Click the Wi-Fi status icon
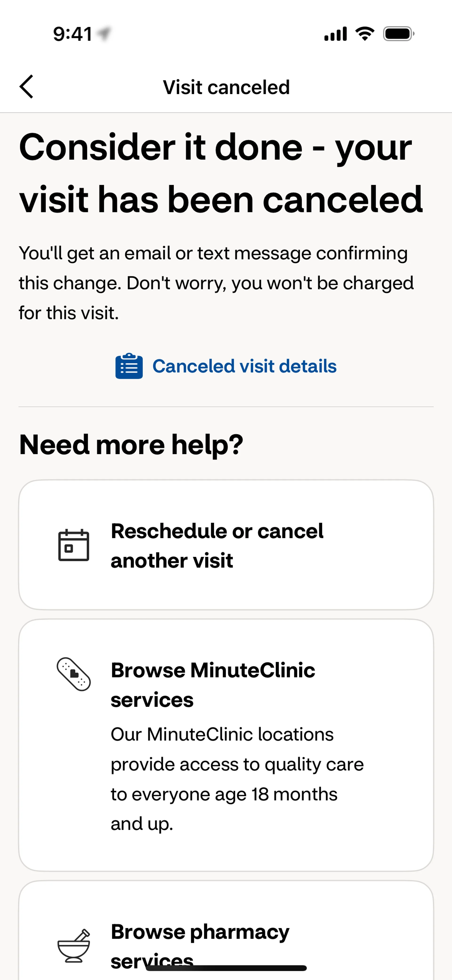 point(364,34)
